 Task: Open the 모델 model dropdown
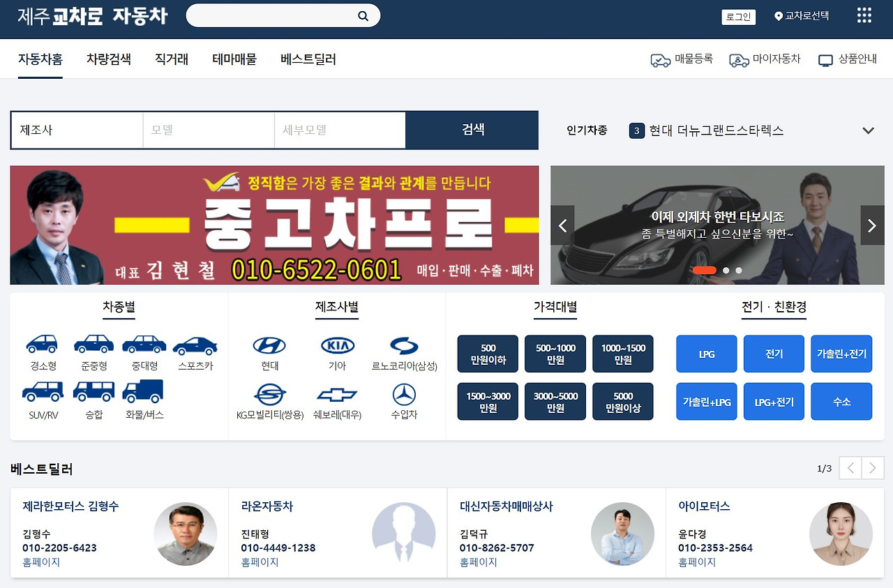tap(209, 130)
